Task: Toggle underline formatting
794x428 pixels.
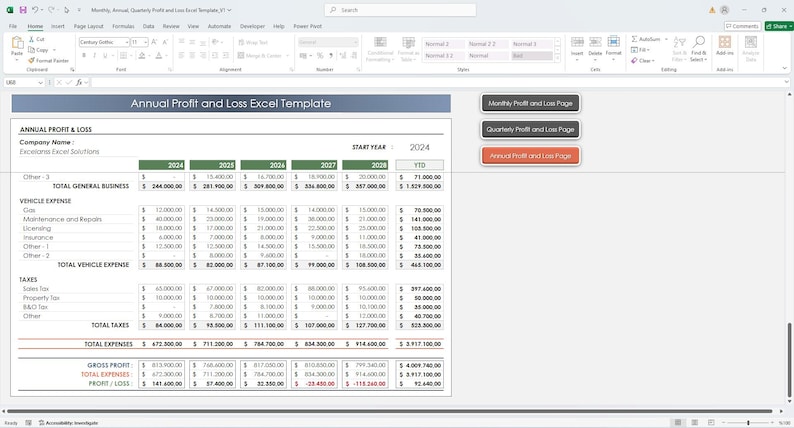Action: [105, 55]
